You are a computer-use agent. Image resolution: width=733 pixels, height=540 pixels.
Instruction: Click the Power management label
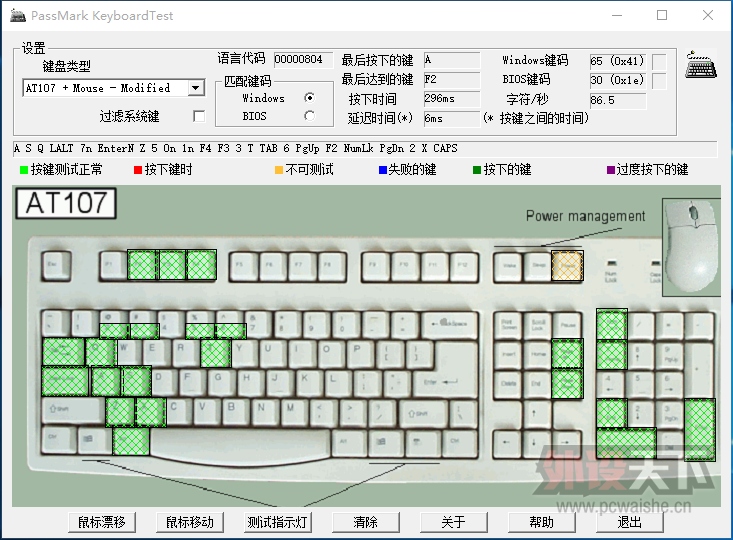pyautogui.click(x=585, y=216)
